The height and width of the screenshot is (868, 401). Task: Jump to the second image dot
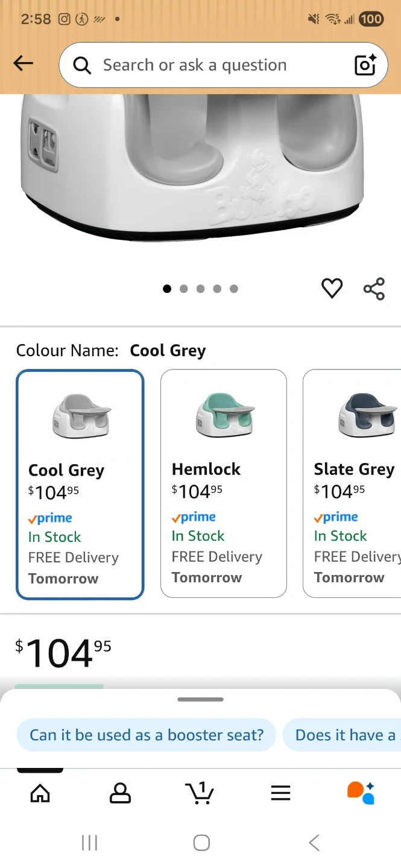pos(184,289)
